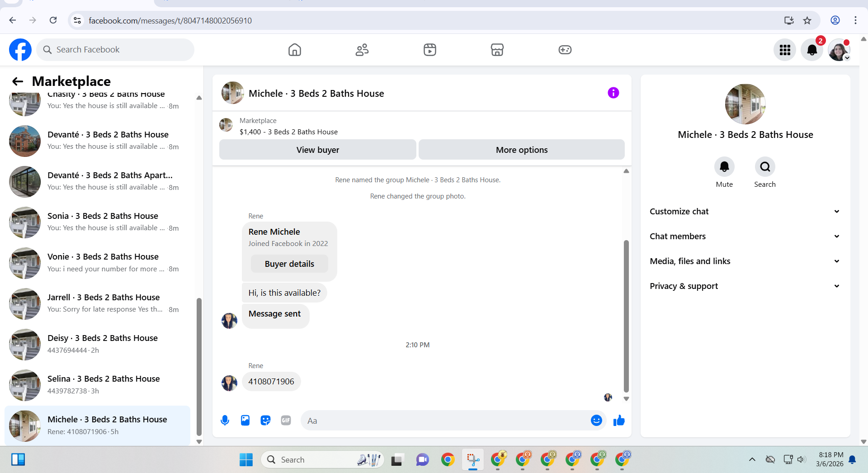Open notifications bell with 2 badge
This screenshot has width=868, height=473.
[812, 50]
